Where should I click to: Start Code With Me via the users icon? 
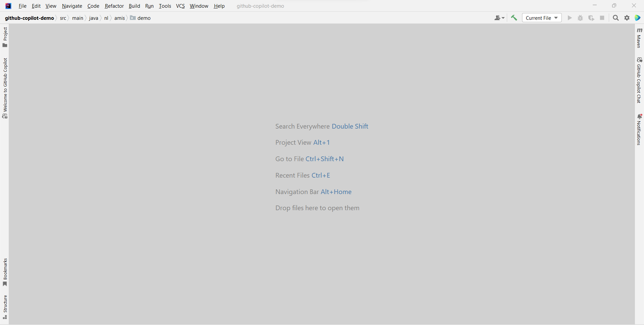pyautogui.click(x=498, y=18)
